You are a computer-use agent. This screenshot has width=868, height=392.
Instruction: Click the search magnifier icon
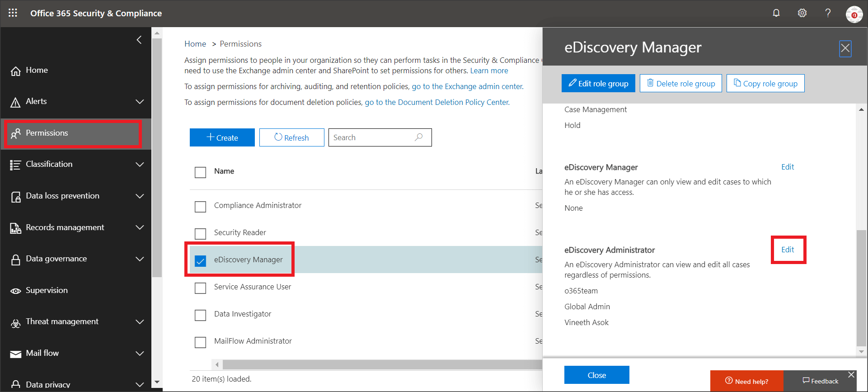pyautogui.click(x=419, y=137)
